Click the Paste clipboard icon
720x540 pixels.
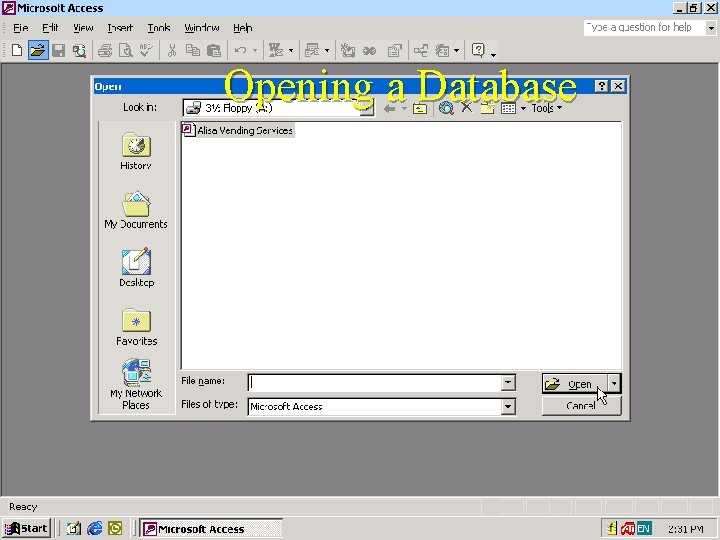click(x=214, y=50)
